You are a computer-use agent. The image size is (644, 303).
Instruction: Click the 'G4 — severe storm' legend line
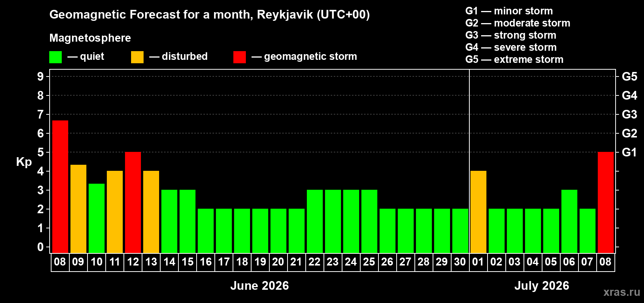(x=511, y=47)
